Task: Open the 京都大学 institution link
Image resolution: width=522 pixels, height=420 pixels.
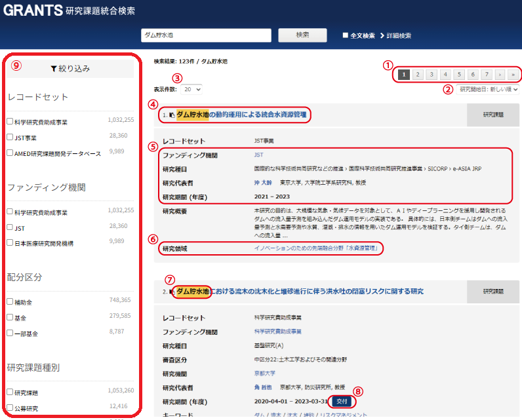Action: pos(265,373)
